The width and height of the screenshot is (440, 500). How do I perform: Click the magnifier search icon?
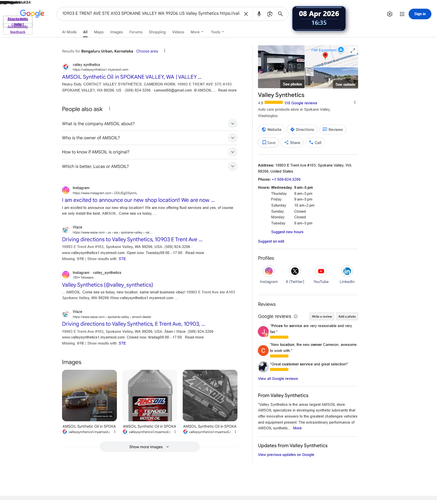280,14
